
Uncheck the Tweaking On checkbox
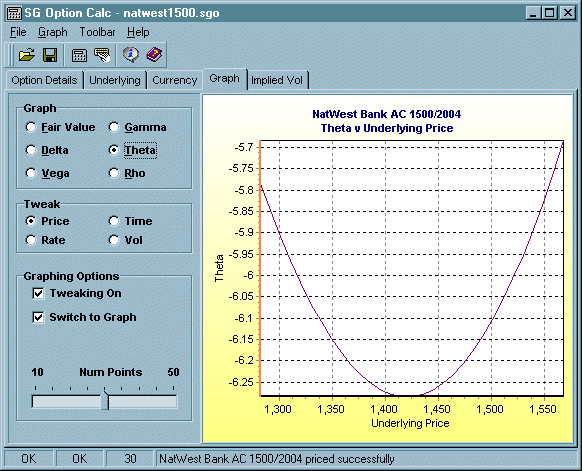(x=38, y=293)
